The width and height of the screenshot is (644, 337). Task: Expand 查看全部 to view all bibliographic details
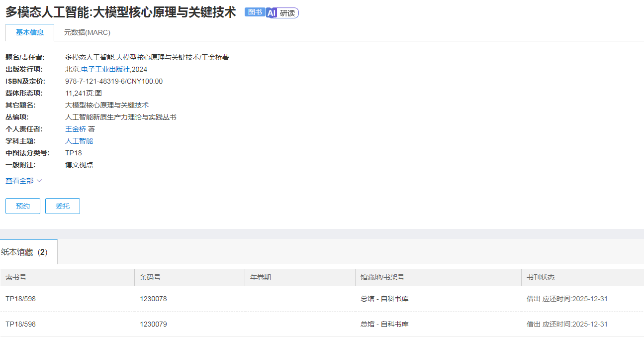(20, 181)
